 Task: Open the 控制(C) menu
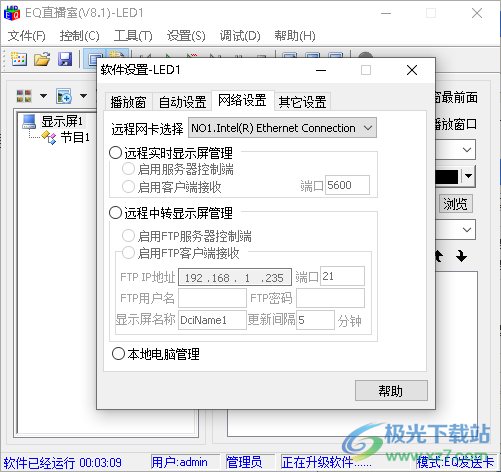80,35
